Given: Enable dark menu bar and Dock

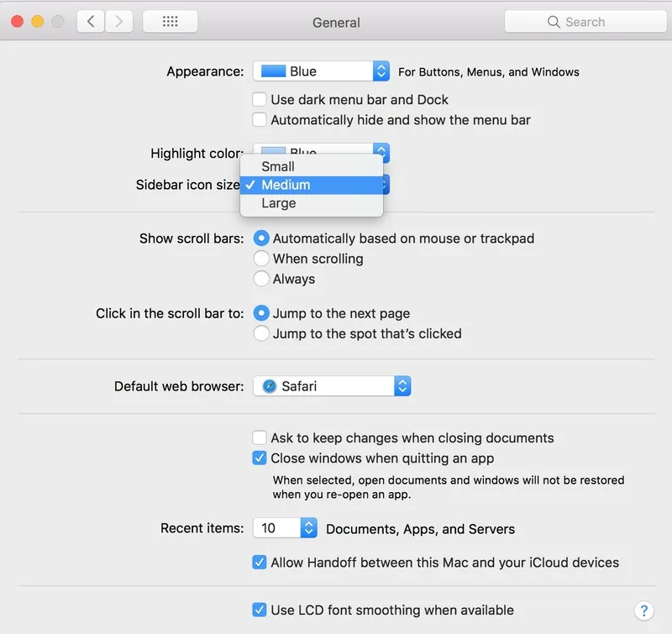Looking at the screenshot, I should coord(260,100).
